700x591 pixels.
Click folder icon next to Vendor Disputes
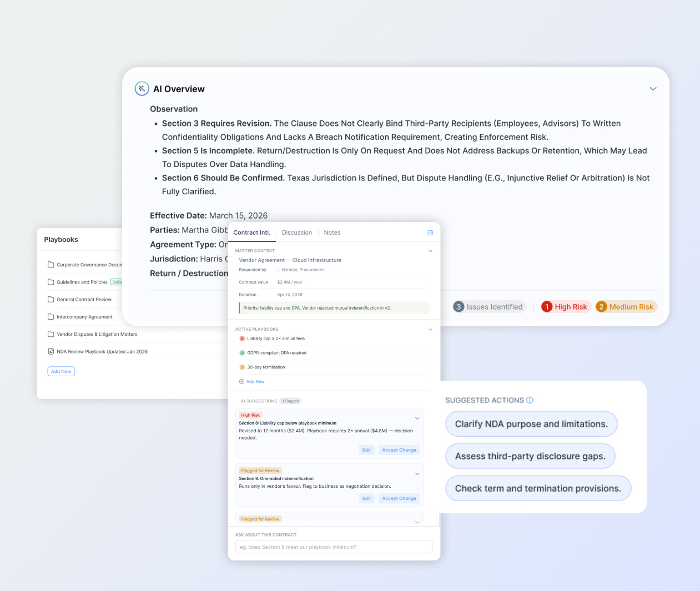coord(51,334)
